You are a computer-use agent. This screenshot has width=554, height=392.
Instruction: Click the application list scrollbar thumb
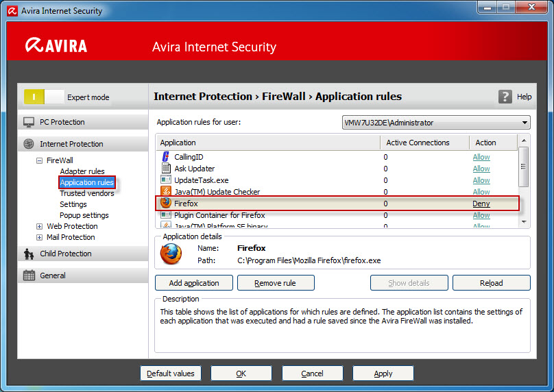pos(524,167)
